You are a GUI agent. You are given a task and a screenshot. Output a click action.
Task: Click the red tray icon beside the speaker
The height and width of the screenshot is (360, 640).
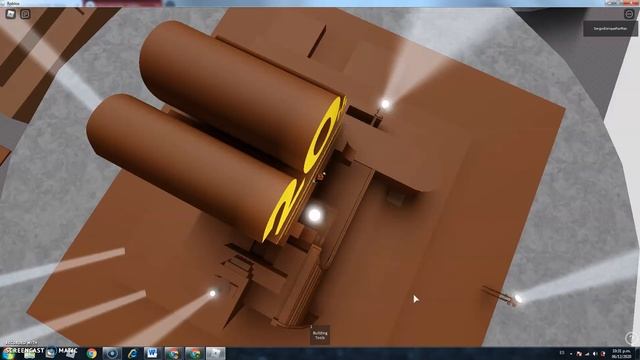(x=603, y=354)
